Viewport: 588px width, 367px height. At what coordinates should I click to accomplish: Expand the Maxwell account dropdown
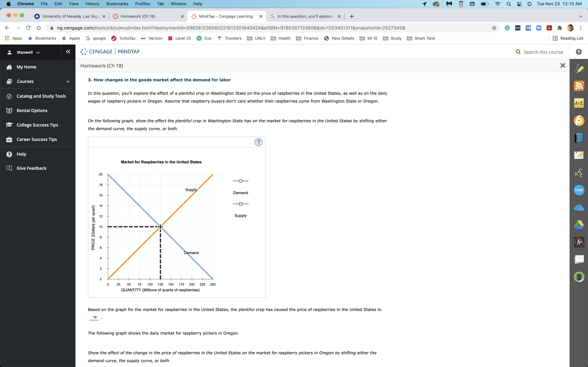click(27, 52)
